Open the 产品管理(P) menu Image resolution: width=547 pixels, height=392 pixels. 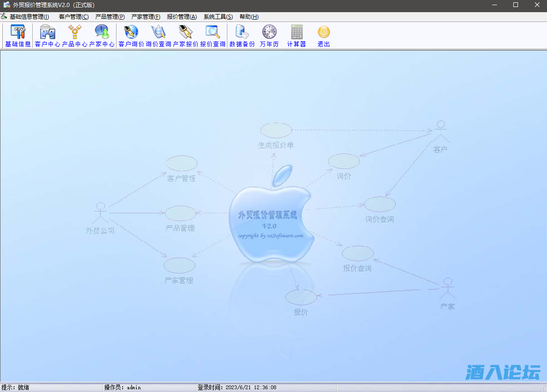tap(110, 17)
